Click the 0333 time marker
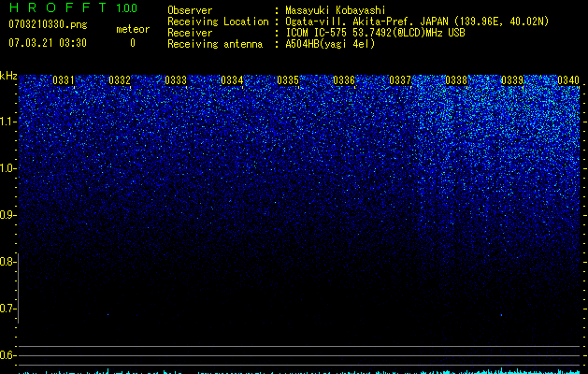Viewport: 588px width, 374px height. click(x=176, y=80)
